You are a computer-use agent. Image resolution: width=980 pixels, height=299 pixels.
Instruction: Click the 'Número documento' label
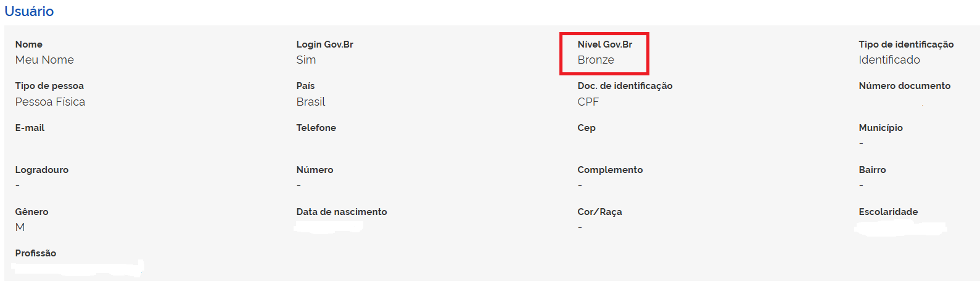[x=904, y=86]
